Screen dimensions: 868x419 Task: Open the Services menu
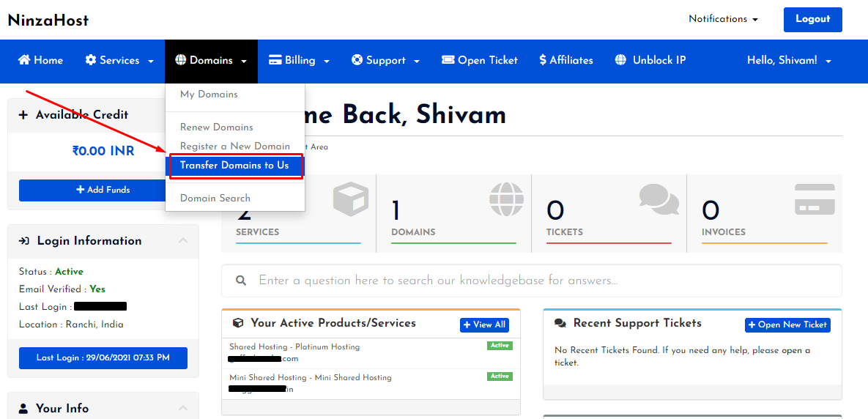click(x=119, y=60)
